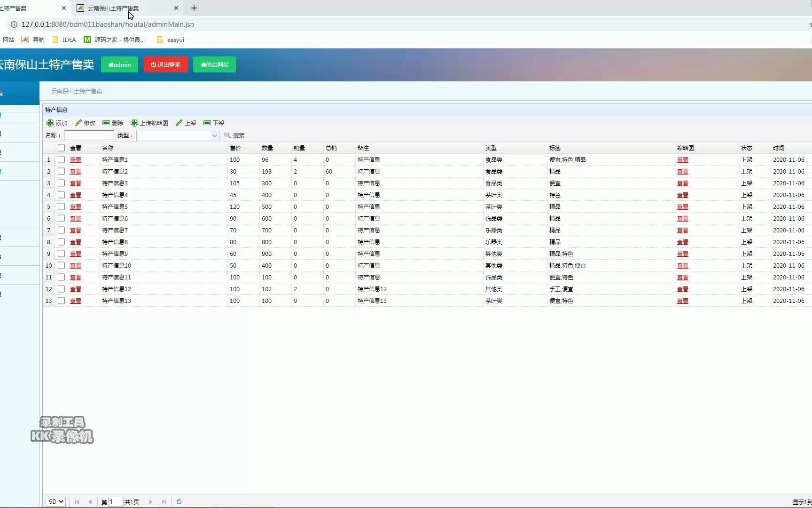The height and width of the screenshot is (508, 812).
Task: Sort by the 销量 column header
Action: [x=307, y=148]
